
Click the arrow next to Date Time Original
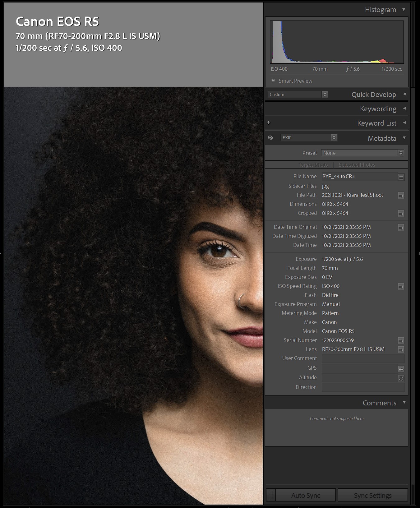(x=401, y=227)
